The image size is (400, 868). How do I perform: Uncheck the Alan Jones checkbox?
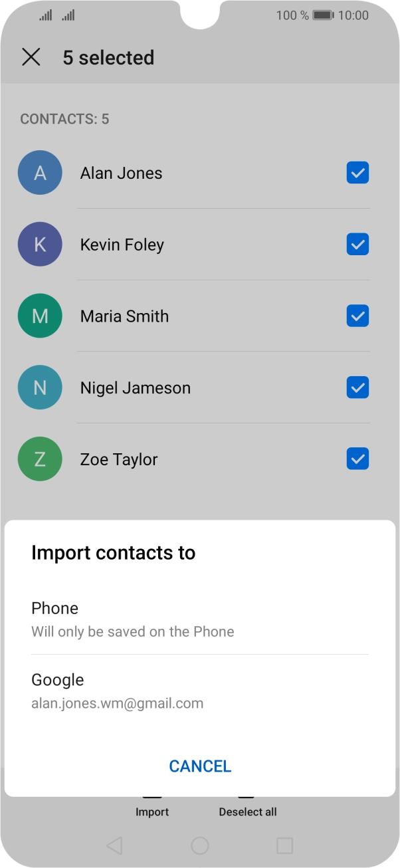click(357, 173)
